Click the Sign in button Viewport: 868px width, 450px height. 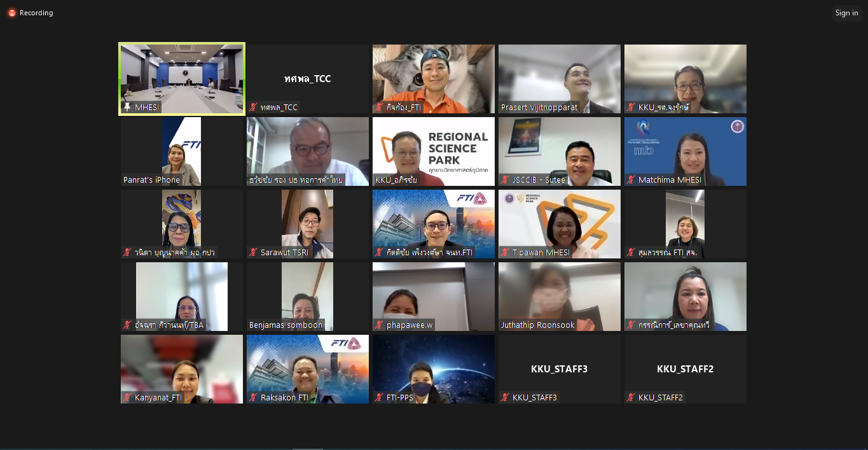(846, 13)
